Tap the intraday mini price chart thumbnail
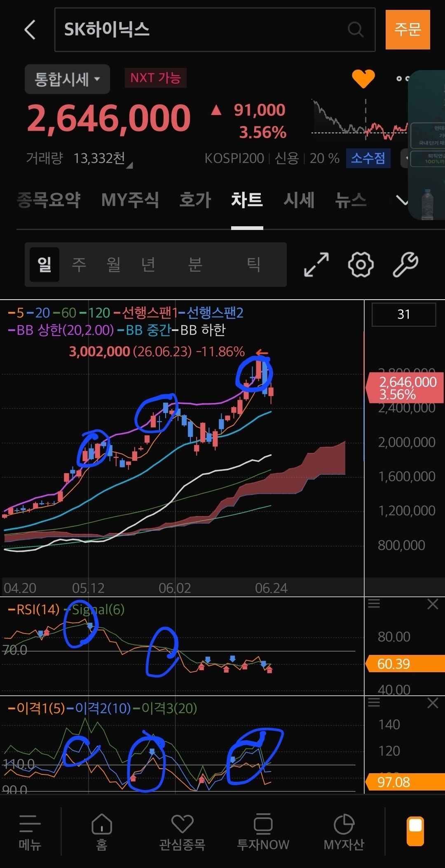 [359, 119]
